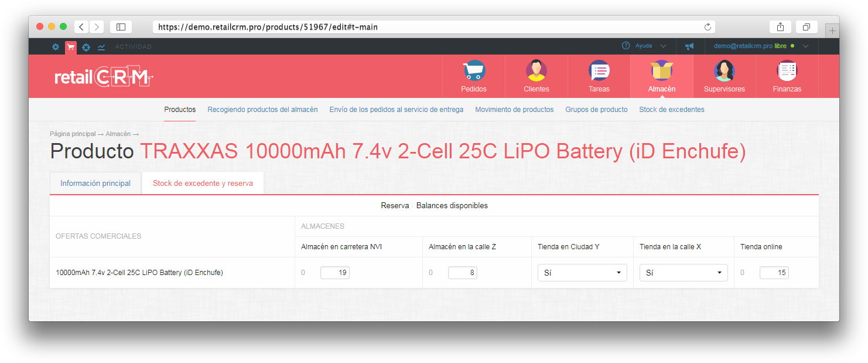Click the libre status label
The width and height of the screenshot is (868, 363).
781,46
